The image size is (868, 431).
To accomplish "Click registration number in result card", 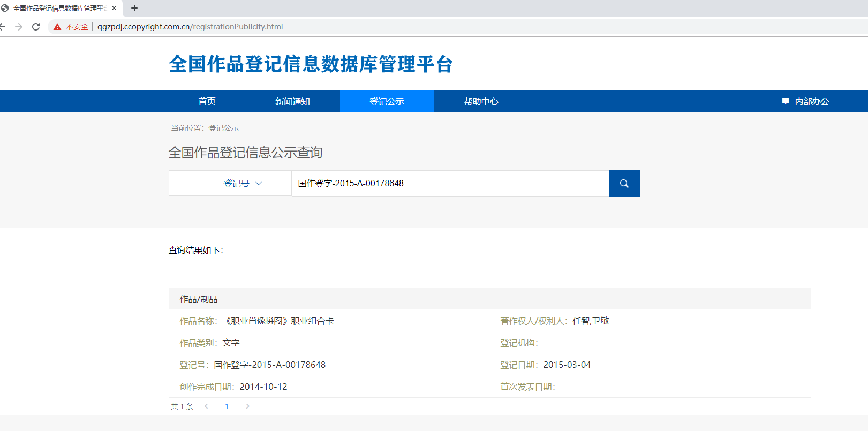I will coord(270,365).
